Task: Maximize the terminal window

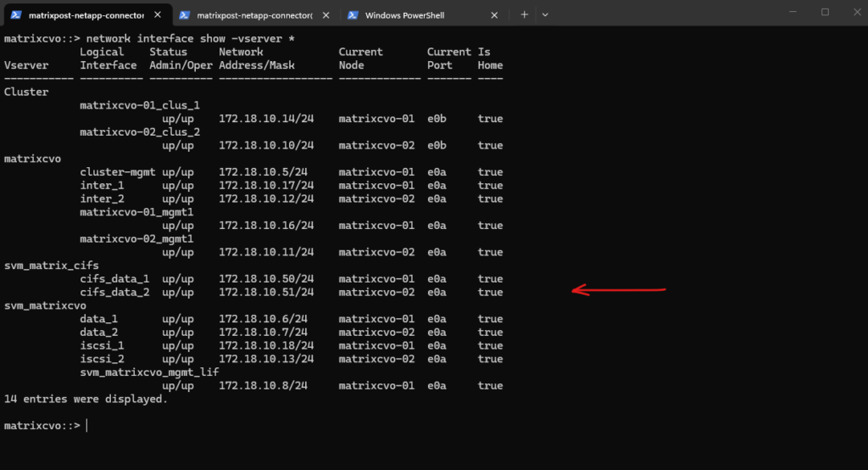Action: point(825,13)
